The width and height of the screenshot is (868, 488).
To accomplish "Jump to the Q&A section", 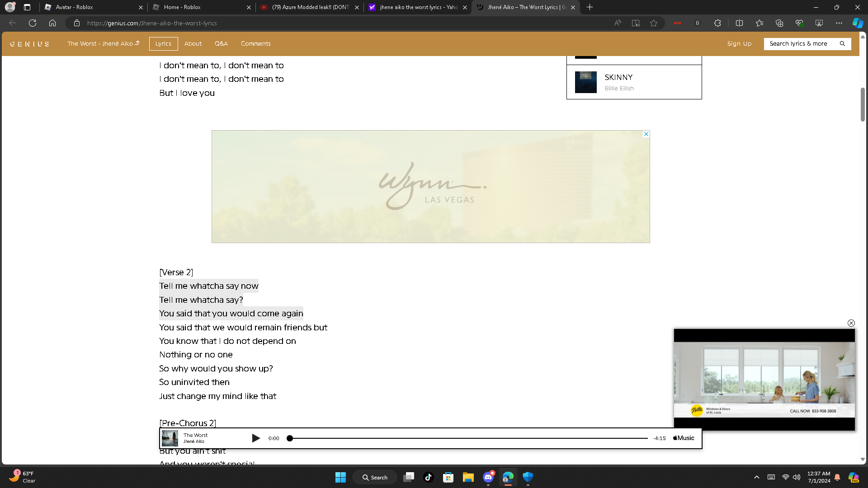I will pos(221,44).
